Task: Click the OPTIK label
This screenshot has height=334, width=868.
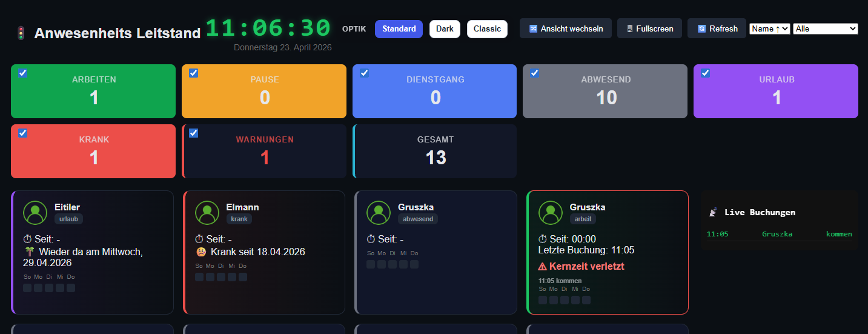Action: (x=354, y=29)
